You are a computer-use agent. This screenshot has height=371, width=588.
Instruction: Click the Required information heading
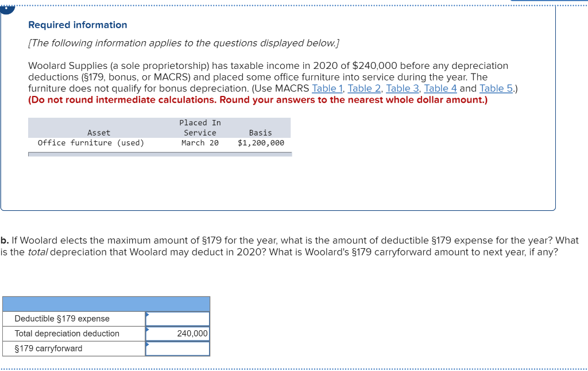(x=78, y=25)
